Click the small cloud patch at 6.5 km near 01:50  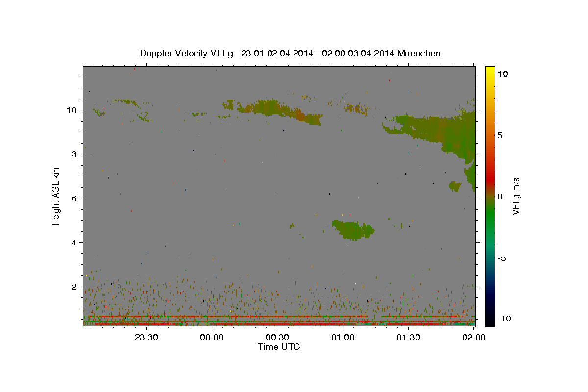455,186
